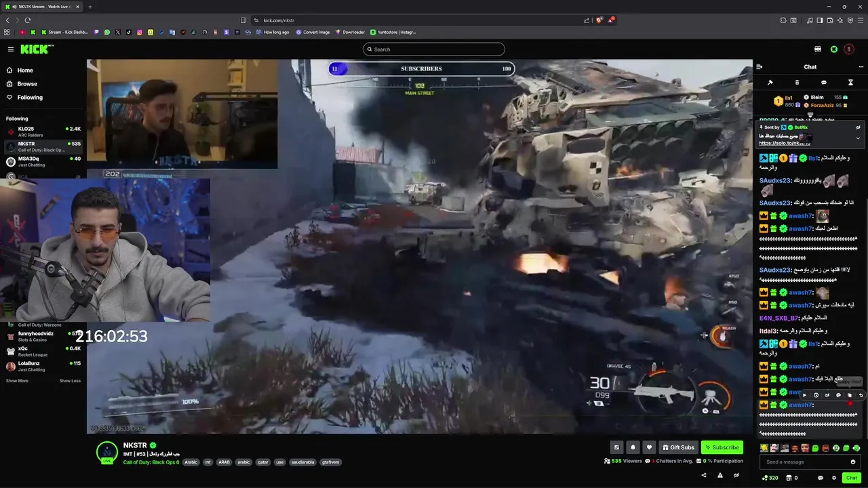Open the Convert Image bookmark
Screen dimensions: 868x488
click(313, 32)
